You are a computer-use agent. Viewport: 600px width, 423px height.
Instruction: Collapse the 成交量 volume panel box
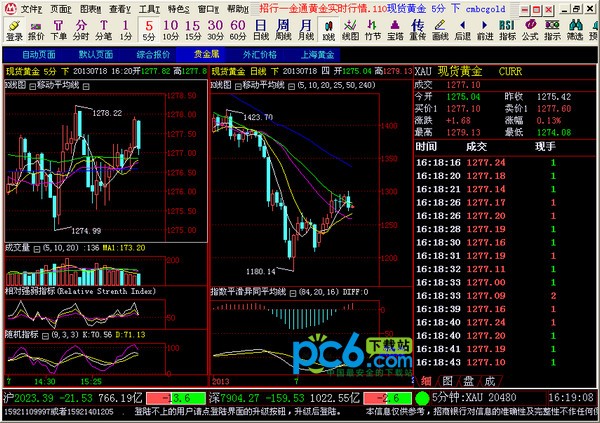(37, 249)
